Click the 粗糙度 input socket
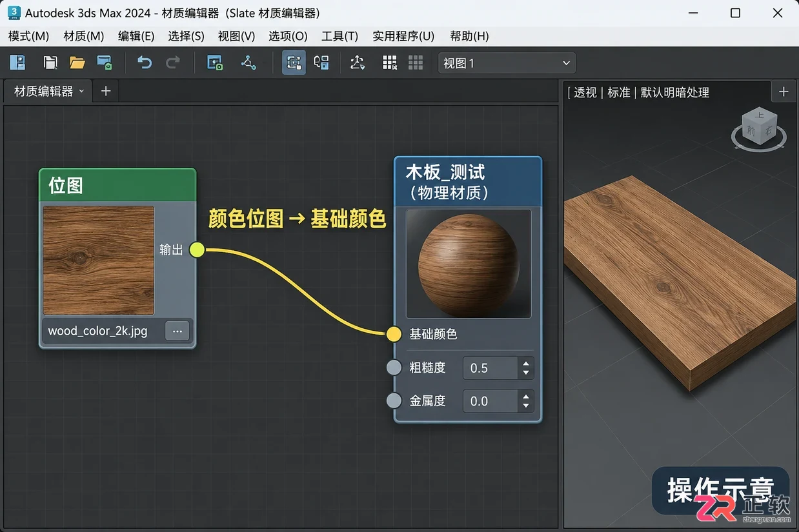This screenshot has height=532, width=799. pos(394,368)
